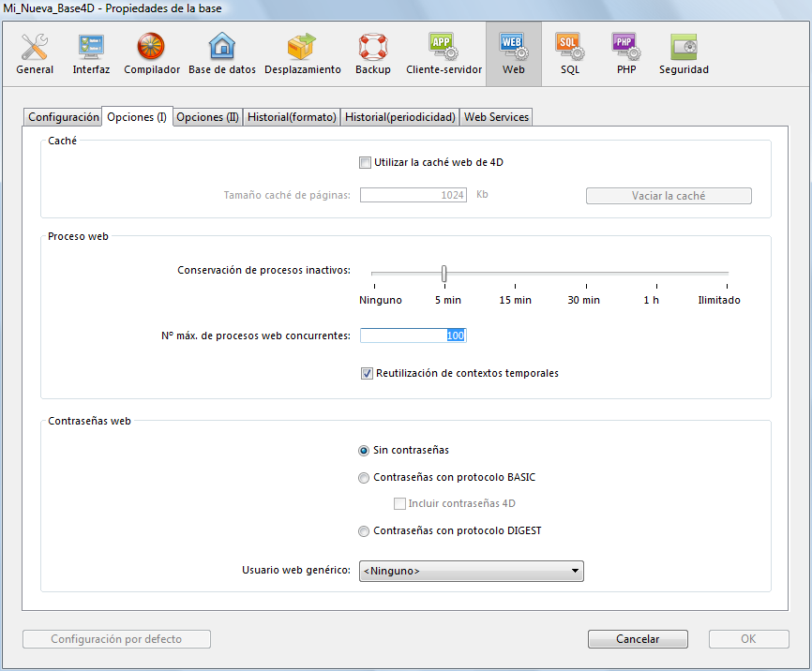Expand the Usuario web genérico dropdown
Screen dimensions: 812x671
coord(471,571)
